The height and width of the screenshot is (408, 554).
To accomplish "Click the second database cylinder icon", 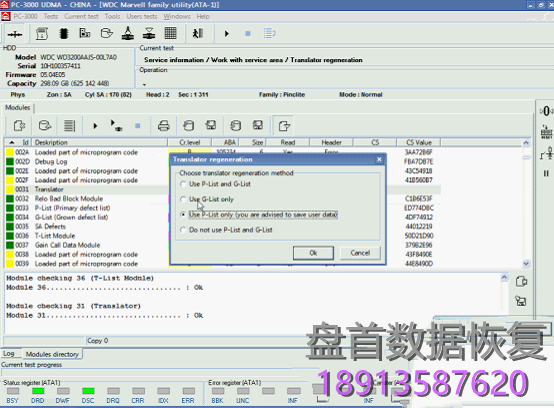I will [x=235, y=125].
